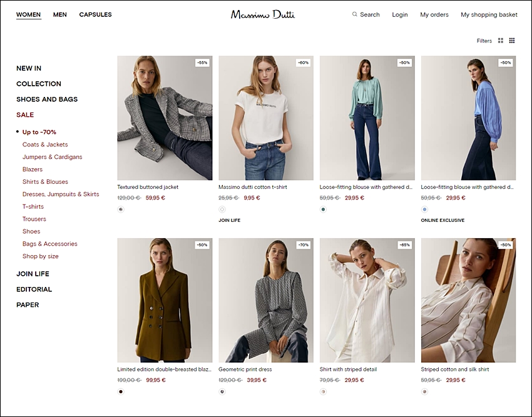Open the Striped cotton and silk shirt photo
Screen dimensions: 532x417
tap(468, 300)
